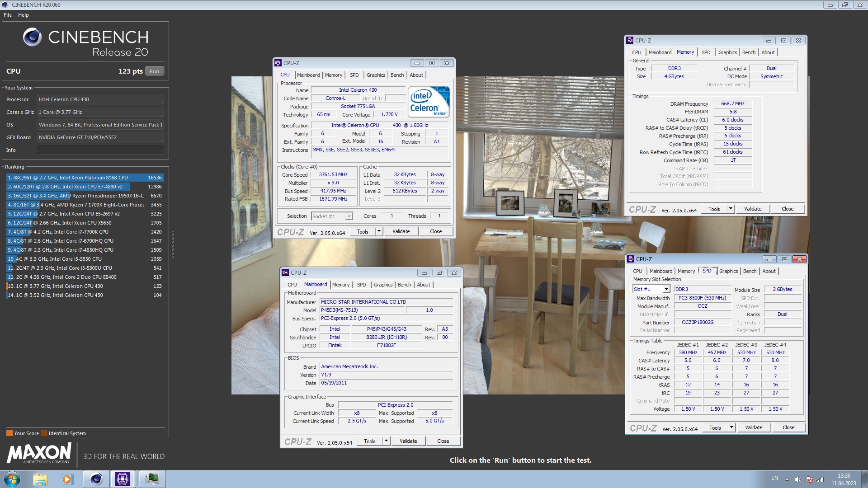Switch to the Bench tab in the CPU-Z CPU window

[x=397, y=75]
